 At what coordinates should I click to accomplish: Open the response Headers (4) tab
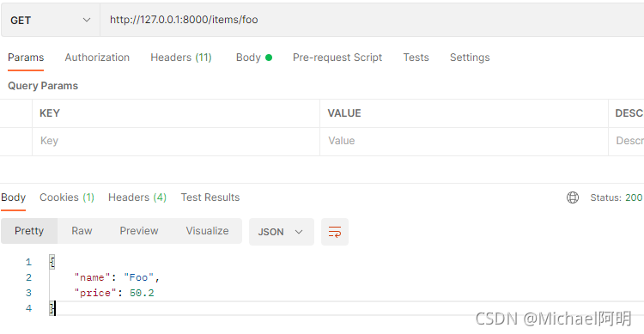pyautogui.click(x=137, y=197)
